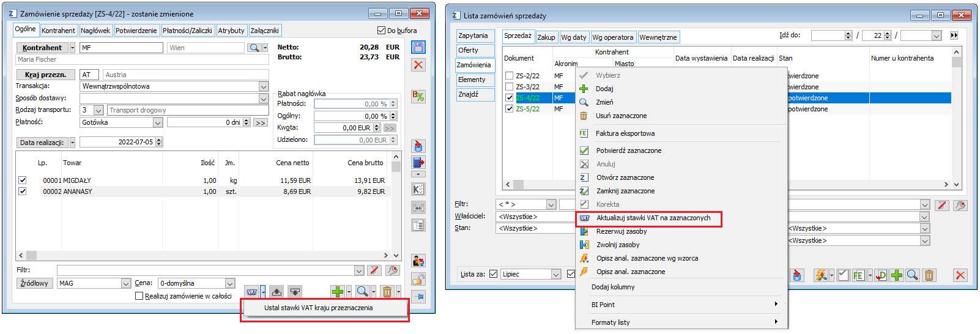Open the Sposób dostawy dropdown
The width and height of the screenshot is (980, 334).
[264, 98]
